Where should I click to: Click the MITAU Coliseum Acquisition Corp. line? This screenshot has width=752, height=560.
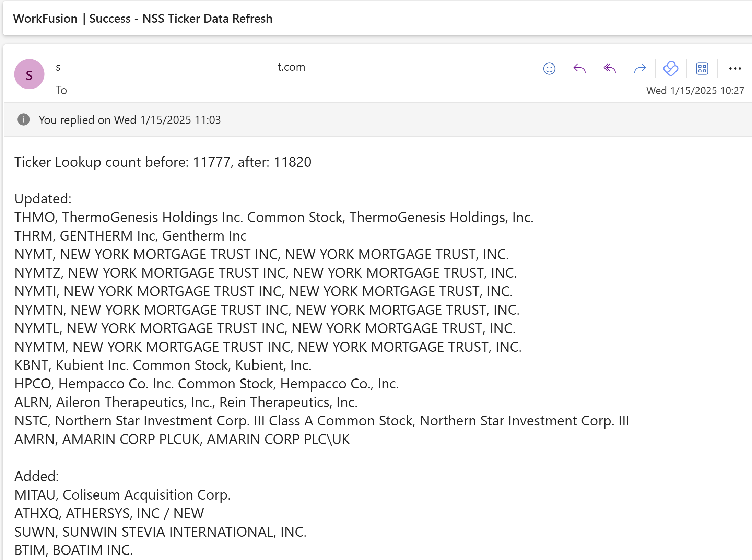pyautogui.click(x=122, y=495)
